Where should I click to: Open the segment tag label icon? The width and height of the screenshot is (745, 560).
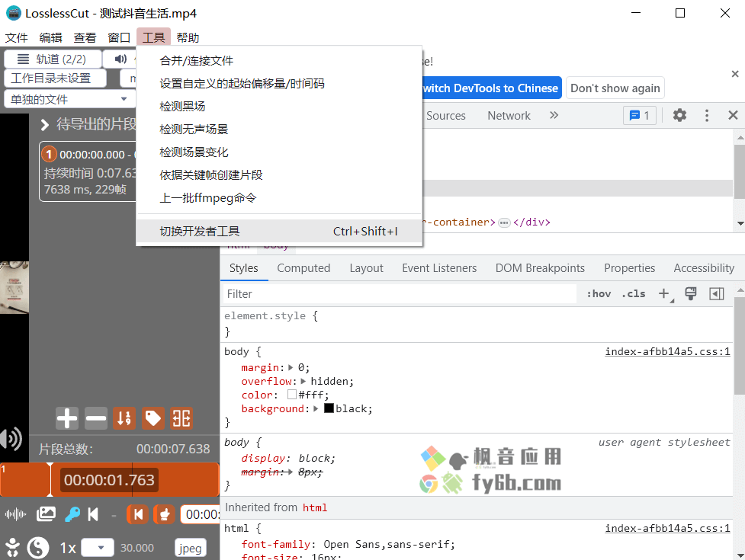coord(153,418)
